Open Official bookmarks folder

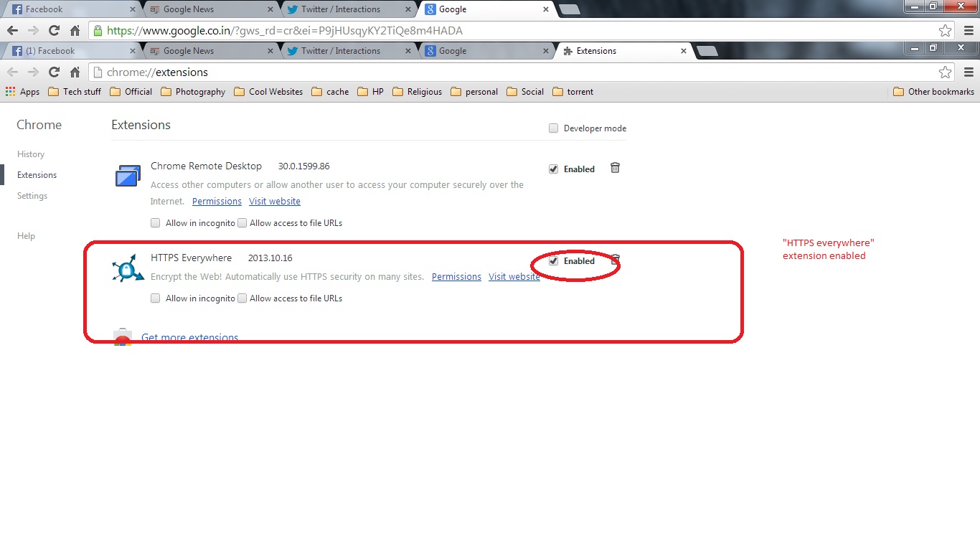pos(131,92)
